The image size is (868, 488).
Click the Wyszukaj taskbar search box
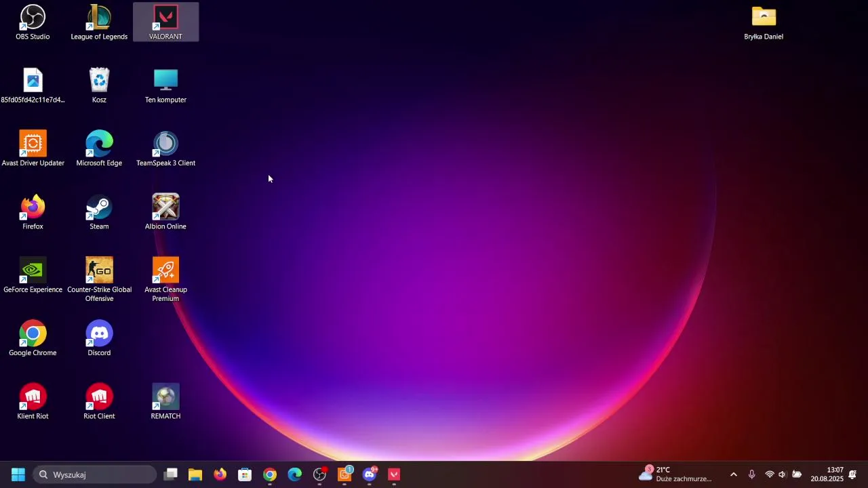(95, 474)
